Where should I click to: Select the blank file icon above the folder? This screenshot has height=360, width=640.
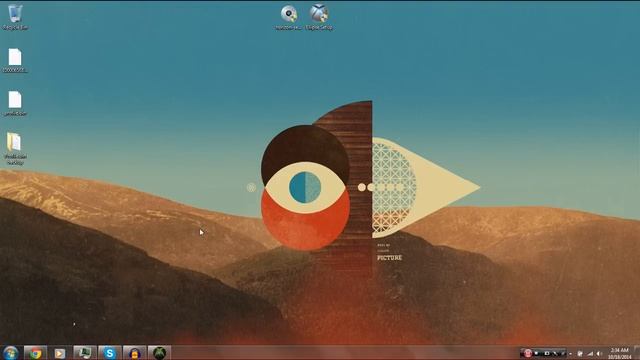click(15, 103)
